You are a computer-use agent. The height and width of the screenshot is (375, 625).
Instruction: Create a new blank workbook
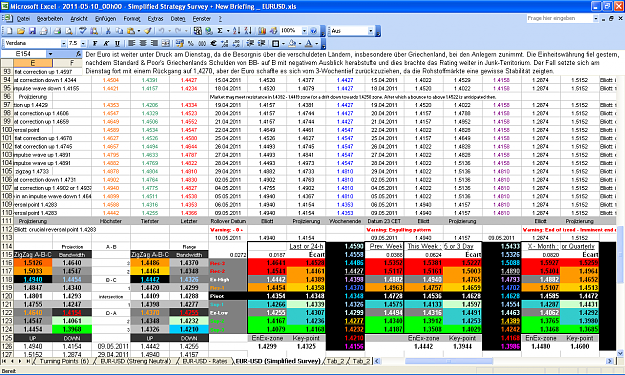click(x=9, y=31)
